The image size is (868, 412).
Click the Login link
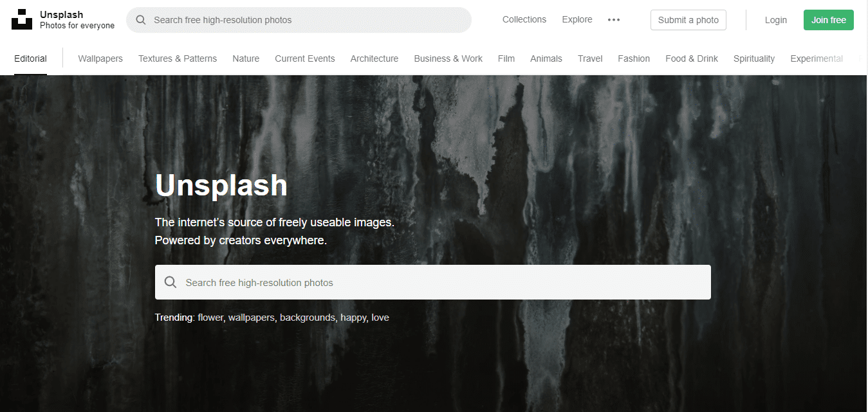pos(776,20)
